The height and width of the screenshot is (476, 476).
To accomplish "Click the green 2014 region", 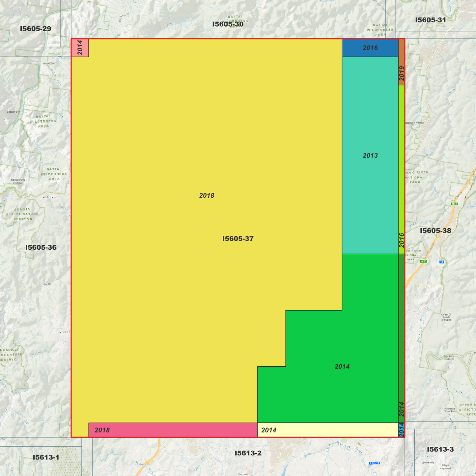I will point(343,366).
